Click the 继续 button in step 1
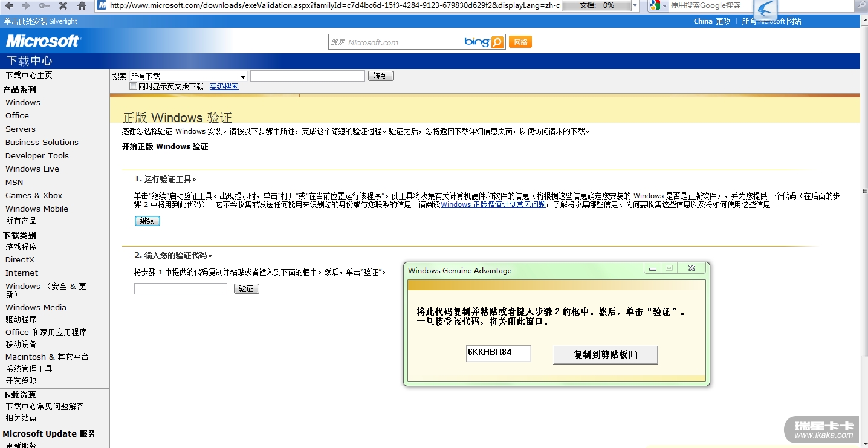 pos(147,221)
